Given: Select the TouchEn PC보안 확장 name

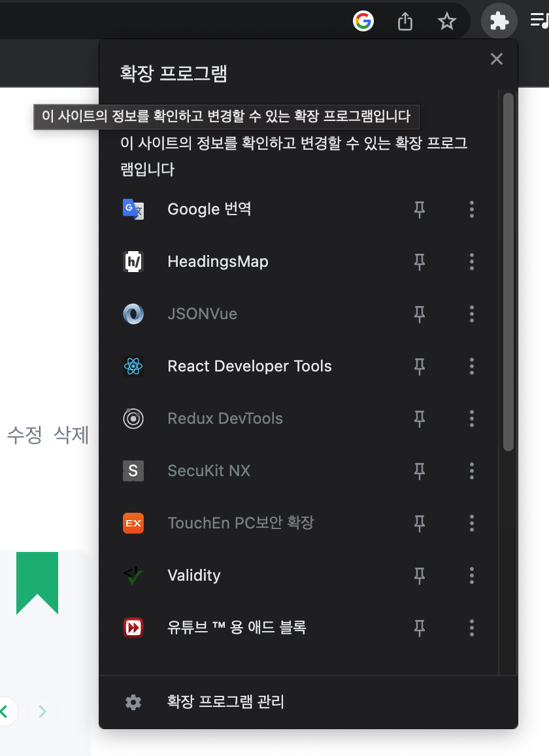Looking at the screenshot, I should point(241,523).
